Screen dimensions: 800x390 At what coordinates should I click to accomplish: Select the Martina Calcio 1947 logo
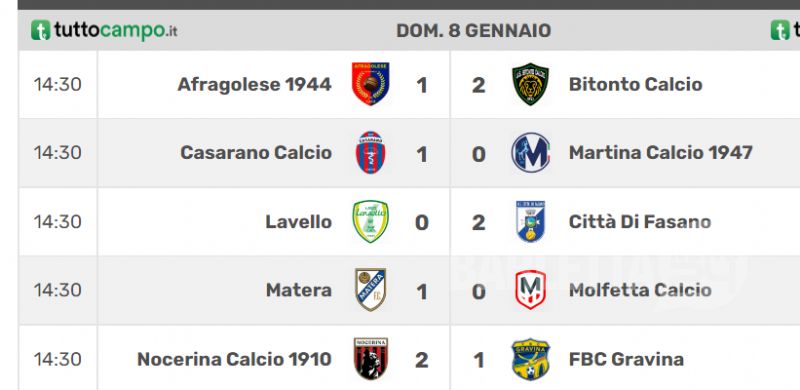click(531, 153)
